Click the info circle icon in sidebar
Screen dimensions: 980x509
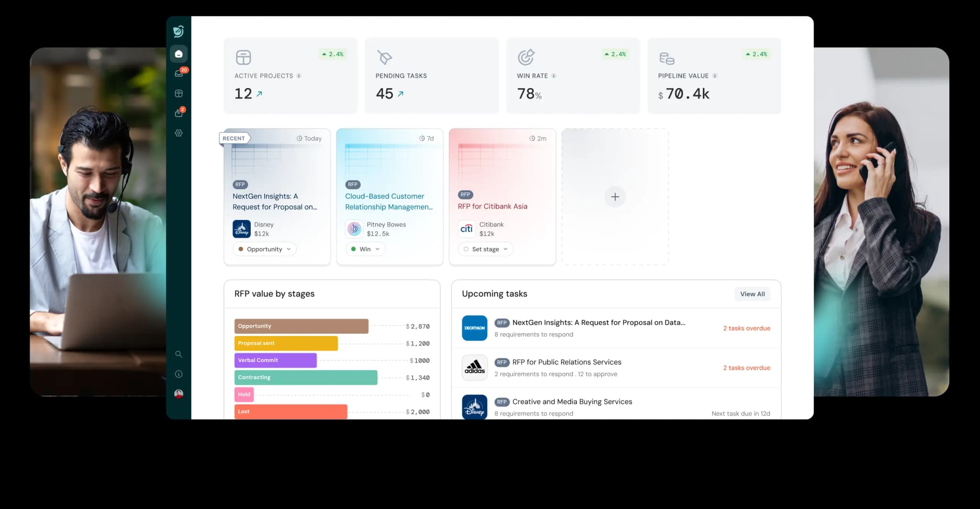(178, 374)
